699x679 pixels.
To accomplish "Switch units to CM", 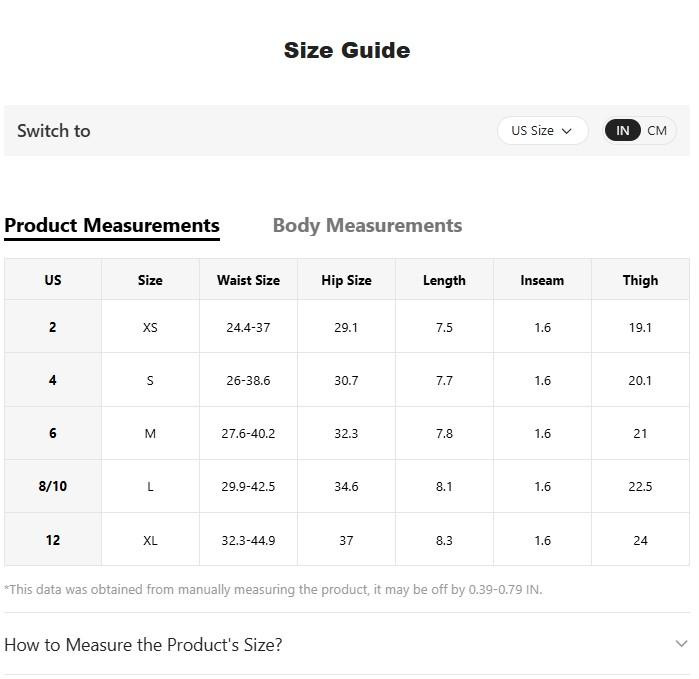I will (657, 130).
